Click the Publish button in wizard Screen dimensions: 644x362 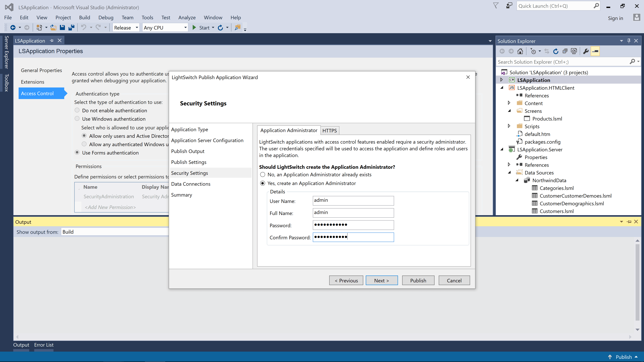pos(418,280)
